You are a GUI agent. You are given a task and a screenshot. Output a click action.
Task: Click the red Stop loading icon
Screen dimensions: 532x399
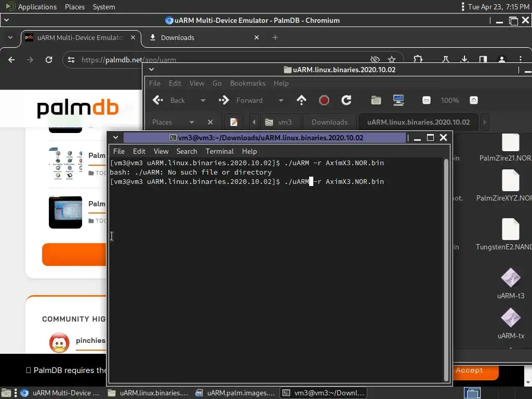[324, 100]
